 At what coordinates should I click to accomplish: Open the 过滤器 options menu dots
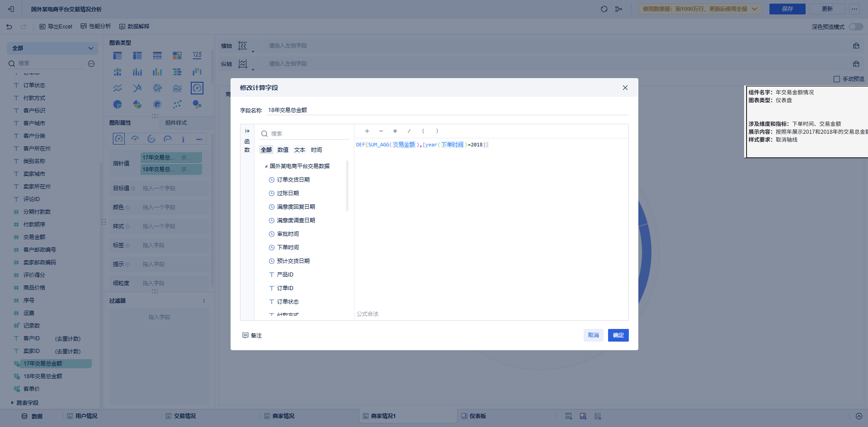click(204, 301)
